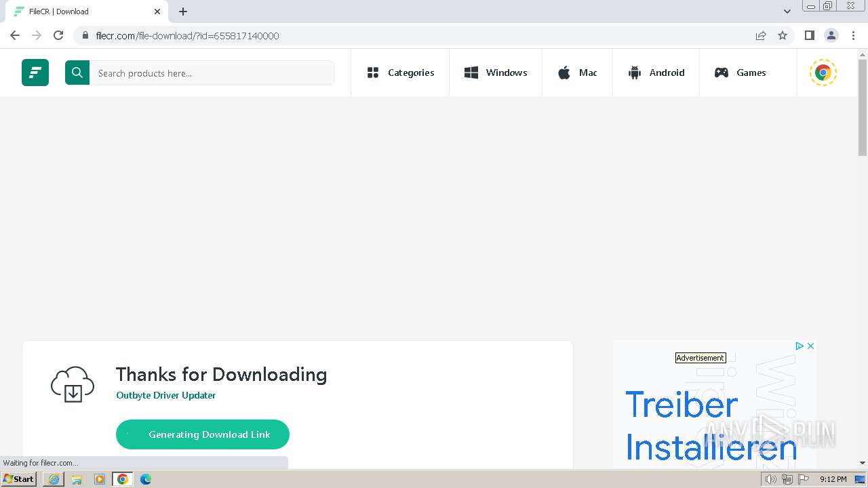Open the Chrome three-dot menu
The width and height of the screenshot is (868, 488).
tap(853, 35)
